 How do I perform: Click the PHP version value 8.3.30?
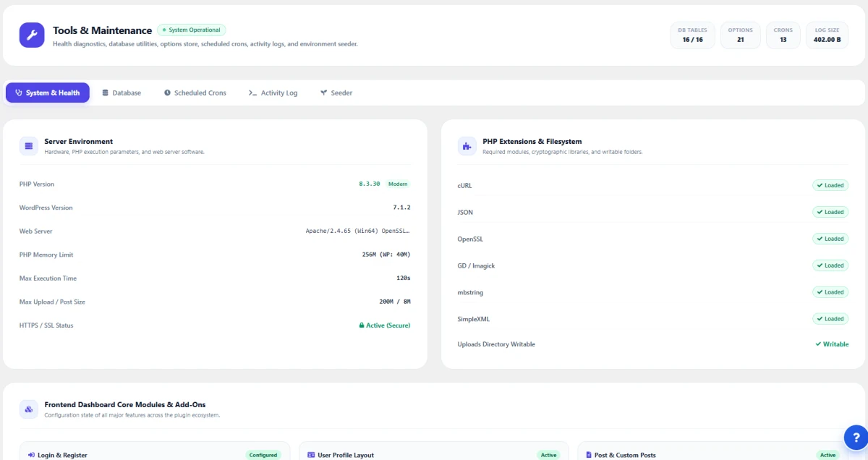pos(370,184)
